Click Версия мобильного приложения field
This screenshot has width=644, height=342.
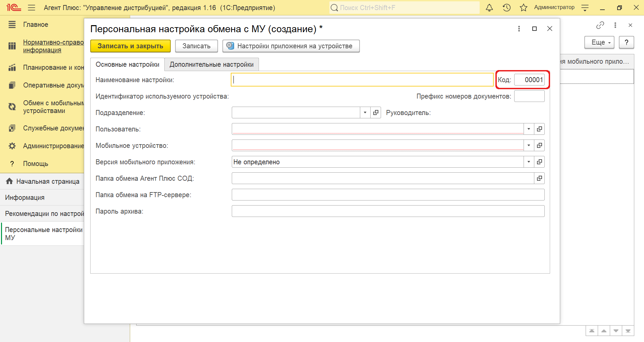[378, 162]
